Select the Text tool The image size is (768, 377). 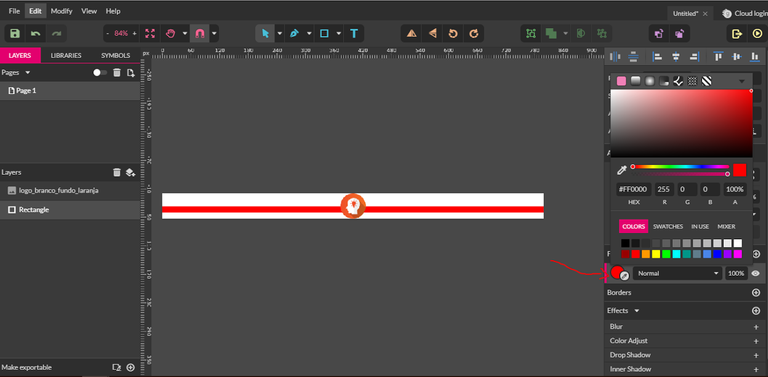pos(354,33)
